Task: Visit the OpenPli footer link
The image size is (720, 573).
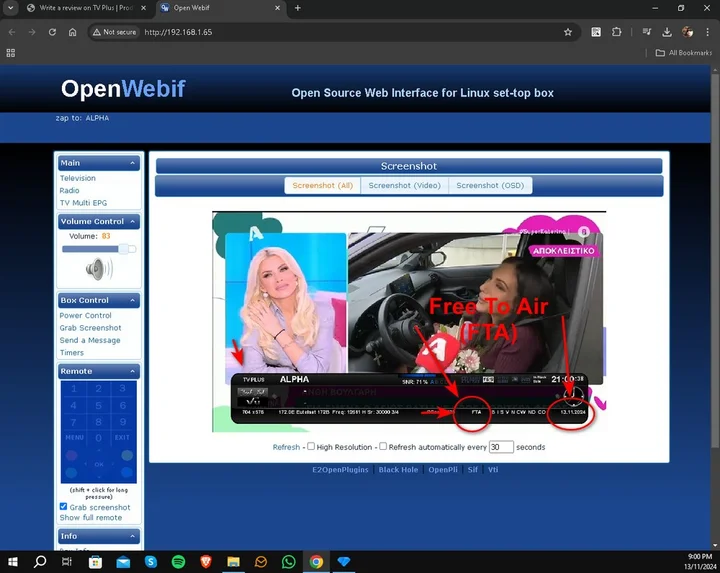Action: click(443, 470)
